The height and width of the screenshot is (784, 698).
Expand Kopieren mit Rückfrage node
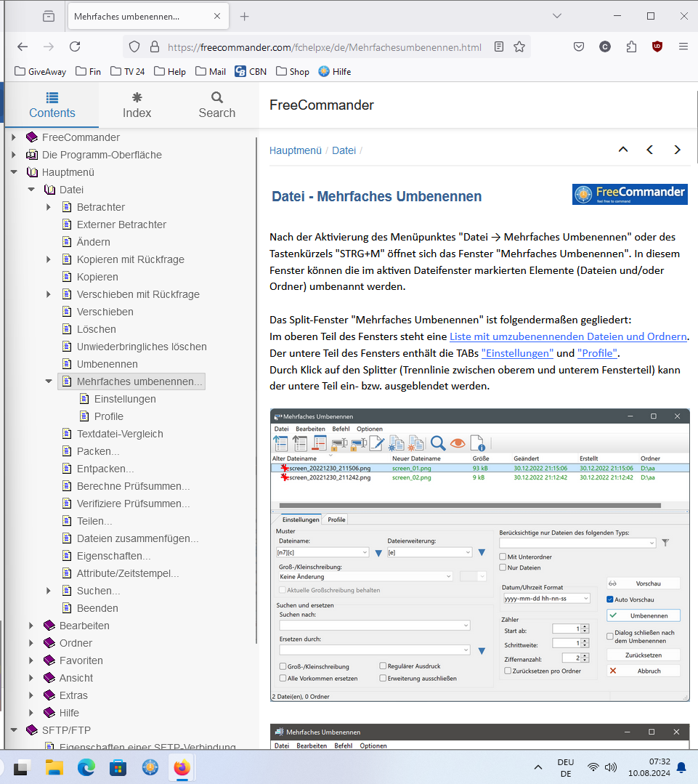click(x=49, y=259)
